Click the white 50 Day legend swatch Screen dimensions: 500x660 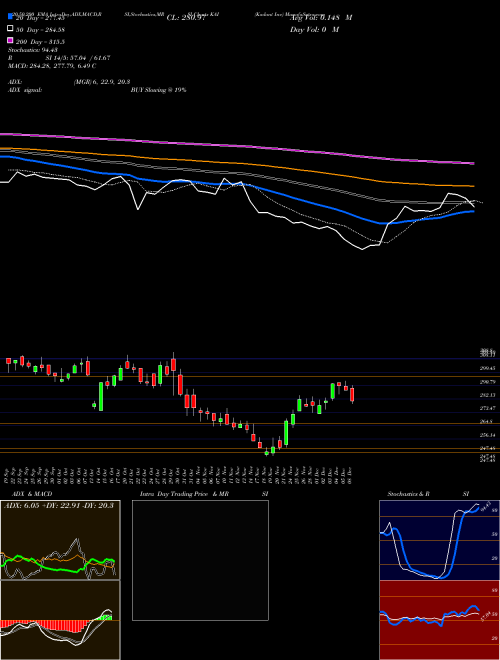point(10,29)
